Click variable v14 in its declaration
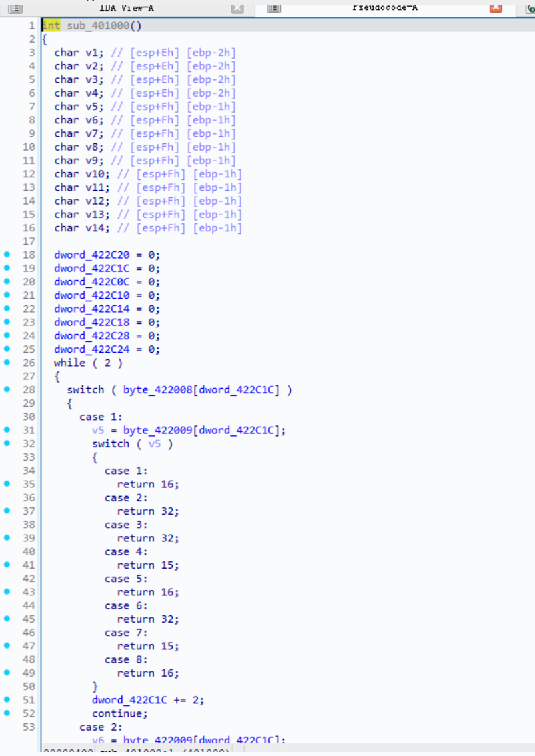The width and height of the screenshot is (535, 756). point(95,228)
